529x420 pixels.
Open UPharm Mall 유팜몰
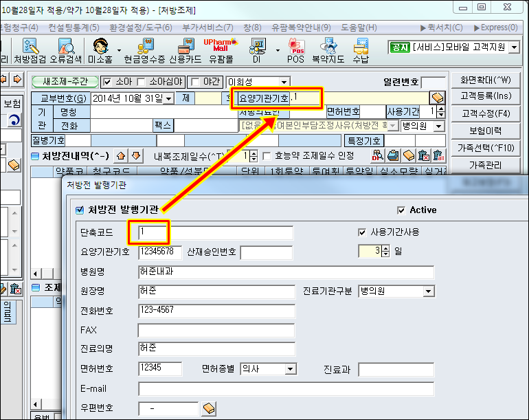(x=221, y=52)
